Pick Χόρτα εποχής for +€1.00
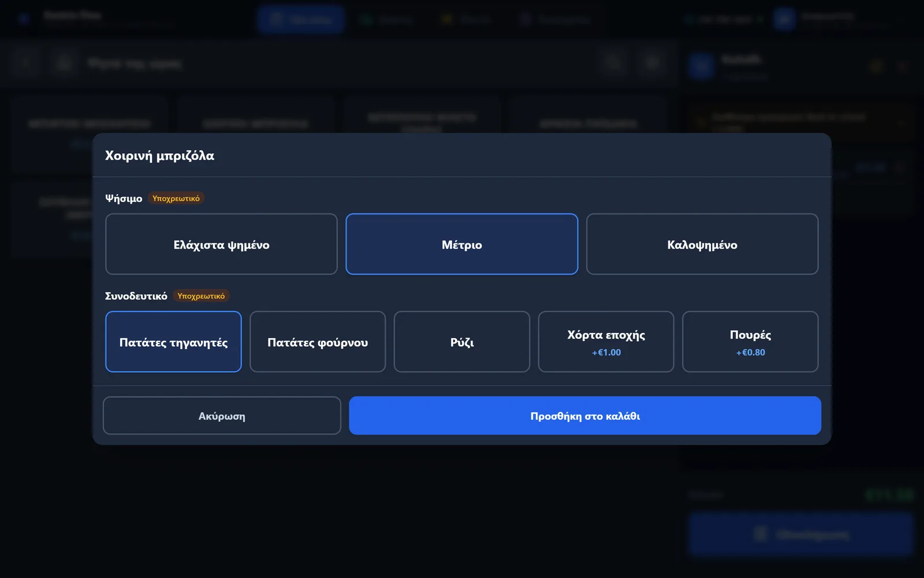Viewport: 924px width, 578px height. pyautogui.click(x=606, y=342)
